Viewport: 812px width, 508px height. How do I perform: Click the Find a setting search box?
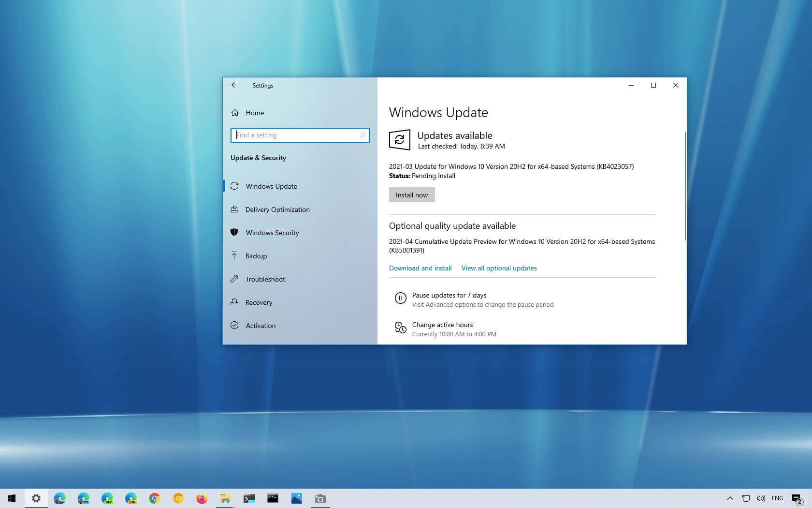[x=300, y=135]
